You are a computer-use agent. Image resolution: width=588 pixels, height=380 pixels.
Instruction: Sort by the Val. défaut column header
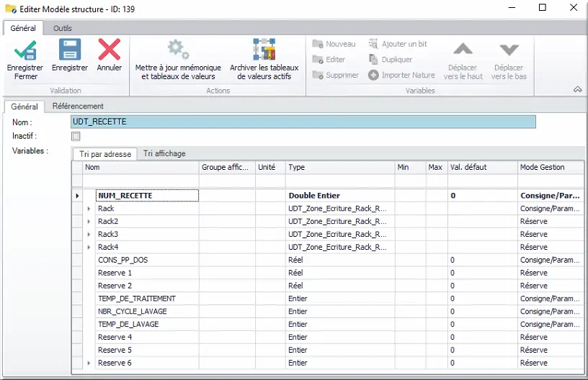tap(483, 168)
